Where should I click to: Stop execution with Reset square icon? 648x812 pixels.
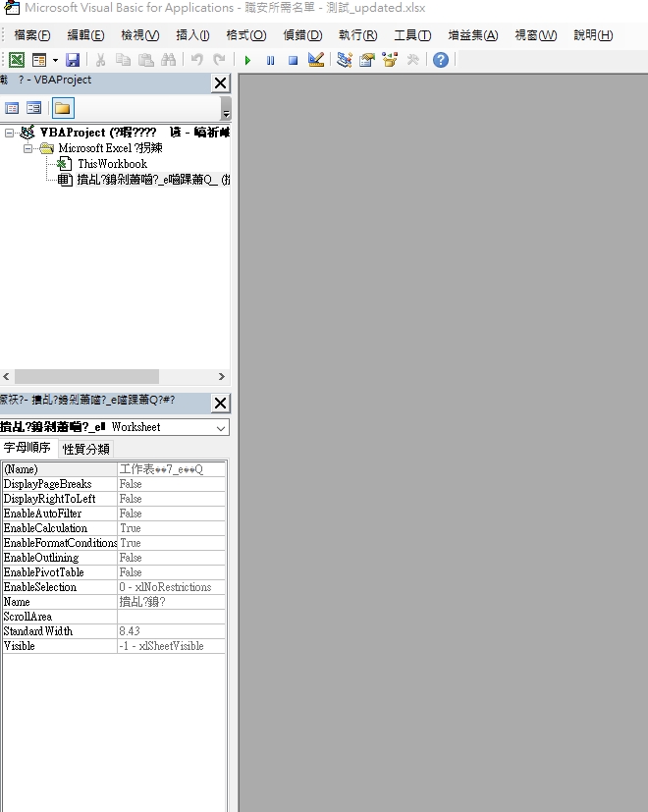click(293, 60)
